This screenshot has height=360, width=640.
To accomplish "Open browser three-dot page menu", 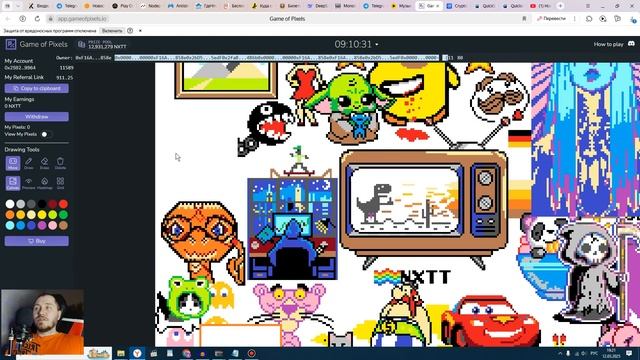I will point(575,19).
